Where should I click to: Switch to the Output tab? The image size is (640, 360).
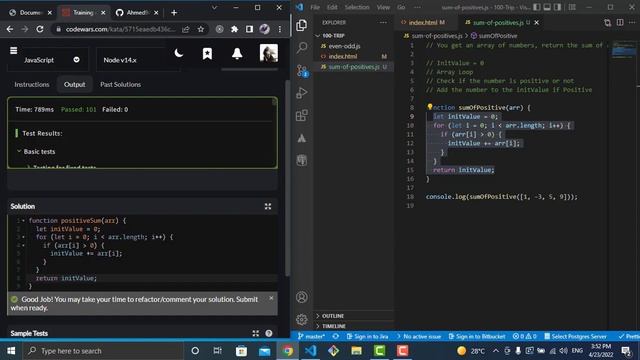click(x=75, y=84)
